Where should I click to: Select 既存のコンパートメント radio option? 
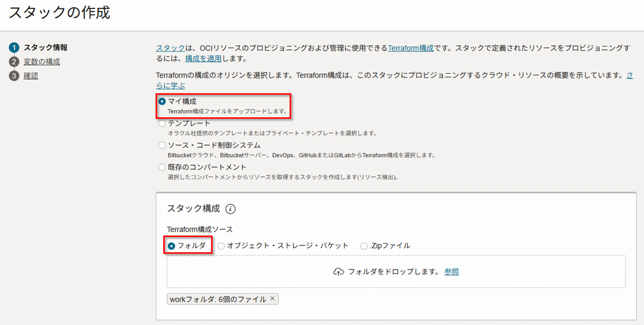(x=162, y=167)
